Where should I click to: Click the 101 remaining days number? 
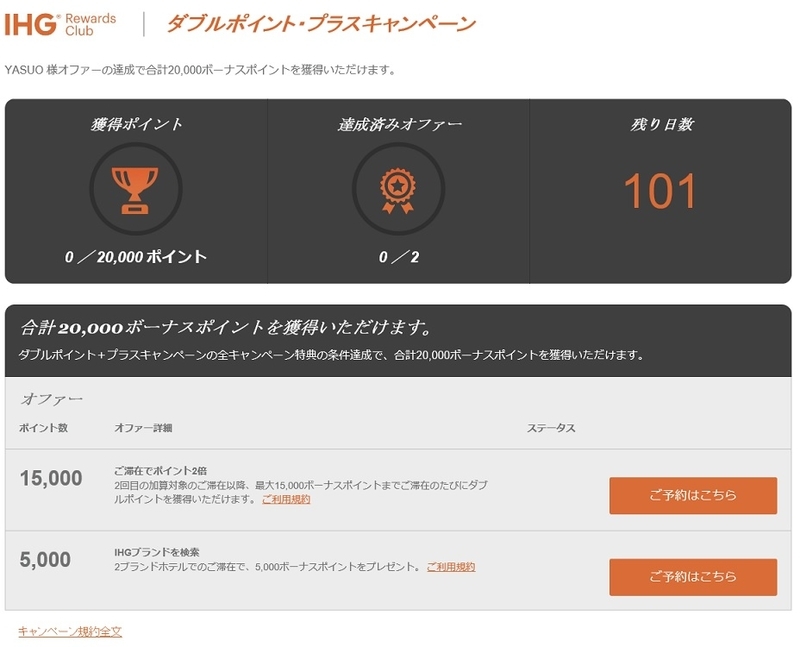pyautogui.click(x=660, y=191)
